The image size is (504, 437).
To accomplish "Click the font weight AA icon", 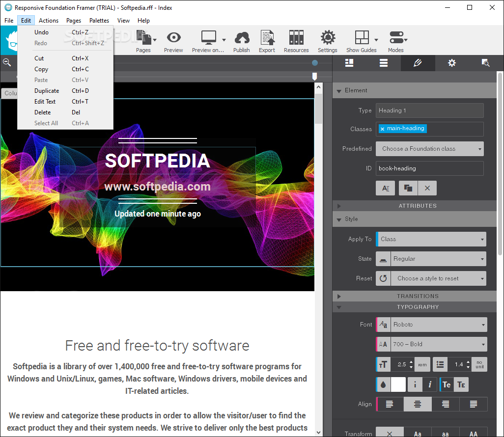I will (383, 344).
